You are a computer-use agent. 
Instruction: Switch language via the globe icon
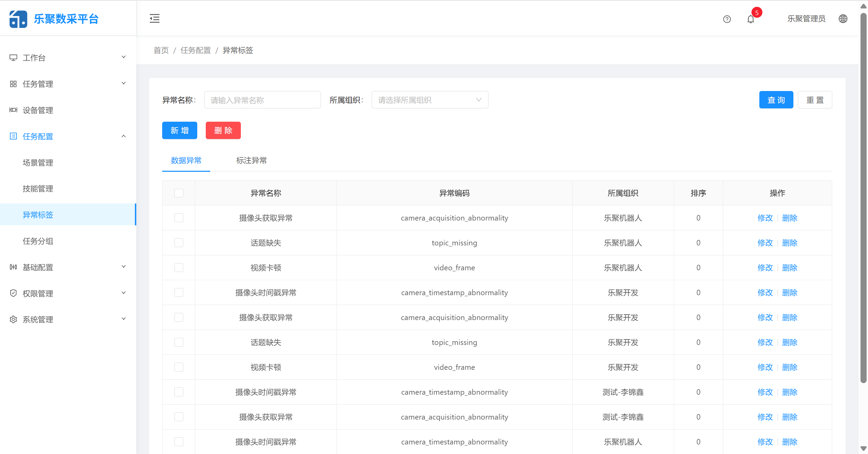(x=843, y=19)
